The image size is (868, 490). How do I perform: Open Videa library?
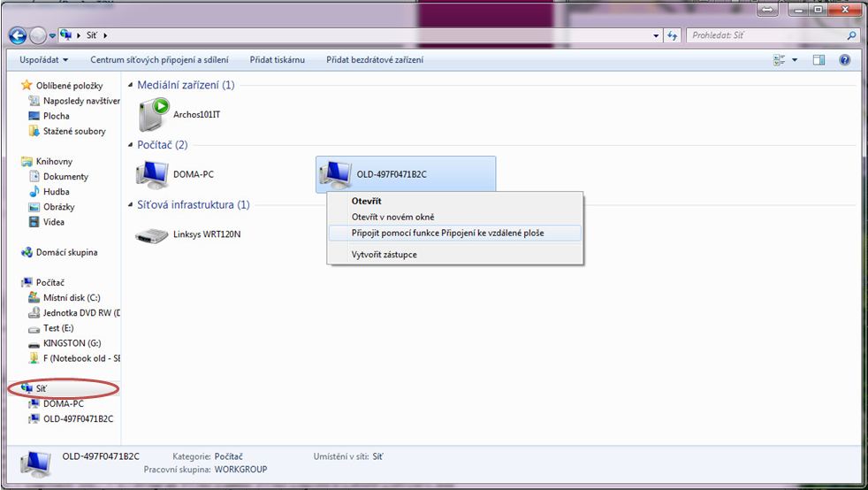[x=47, y=222]
